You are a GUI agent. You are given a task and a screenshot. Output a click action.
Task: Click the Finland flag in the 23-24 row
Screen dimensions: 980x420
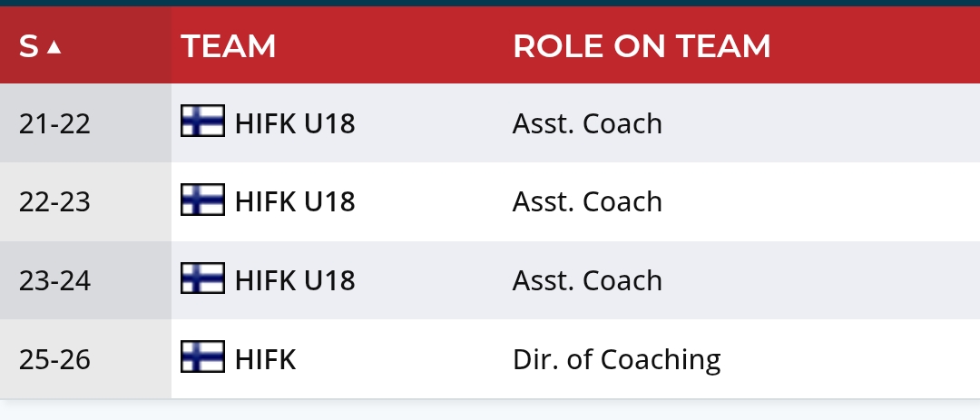pos(202,279)
